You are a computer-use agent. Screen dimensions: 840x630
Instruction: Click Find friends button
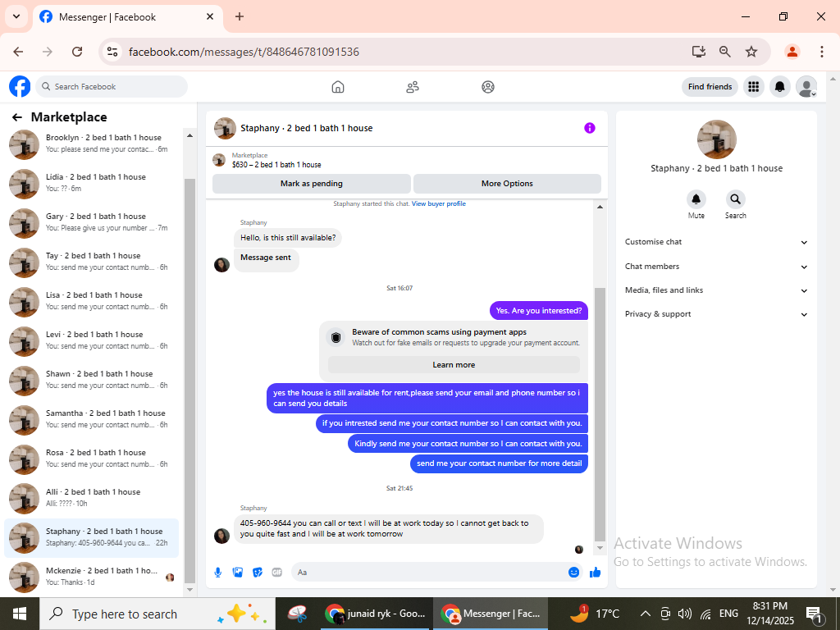pos(710,87)
